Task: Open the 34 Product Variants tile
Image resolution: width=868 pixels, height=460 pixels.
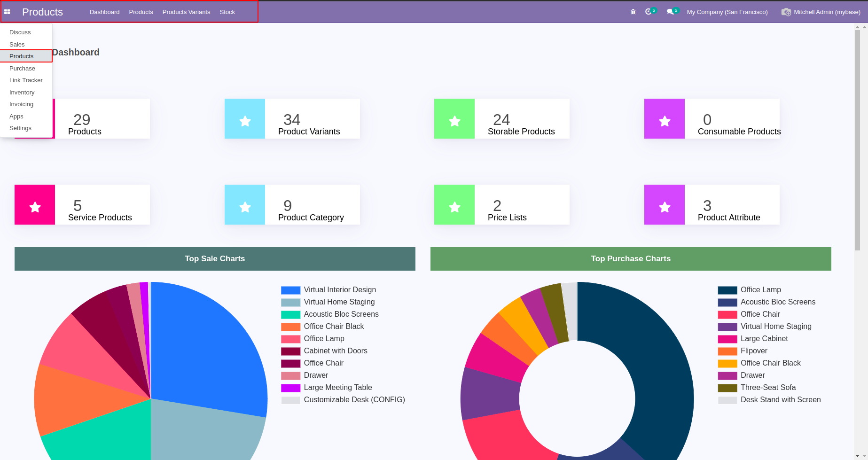Action: coord(292,118)
